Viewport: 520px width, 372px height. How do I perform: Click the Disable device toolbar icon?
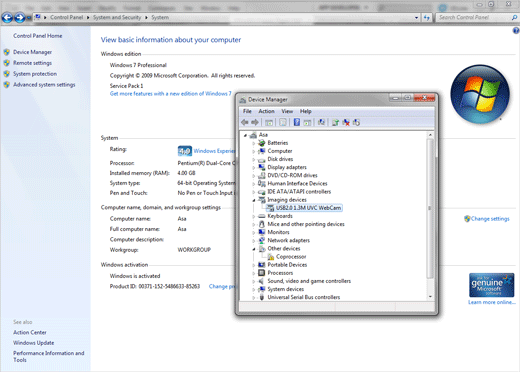click(x=356, y=122)
